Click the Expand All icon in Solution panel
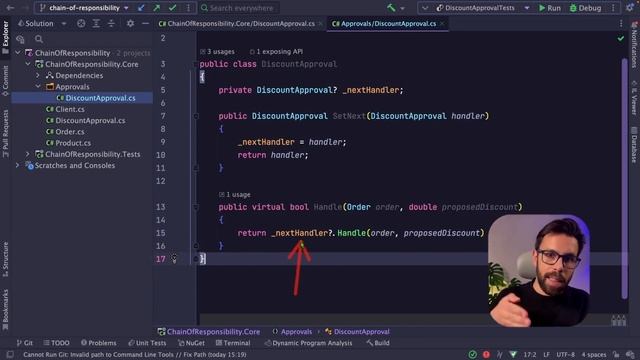The height and width of the screenshot is (360, 640). click(x=96, y=24)
